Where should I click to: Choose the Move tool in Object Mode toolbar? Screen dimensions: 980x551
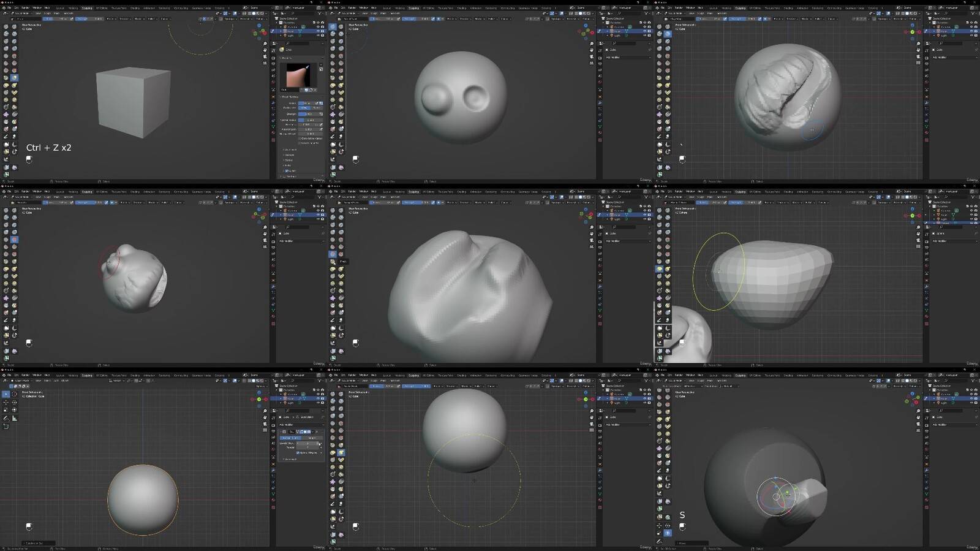(x=6, y=402)
